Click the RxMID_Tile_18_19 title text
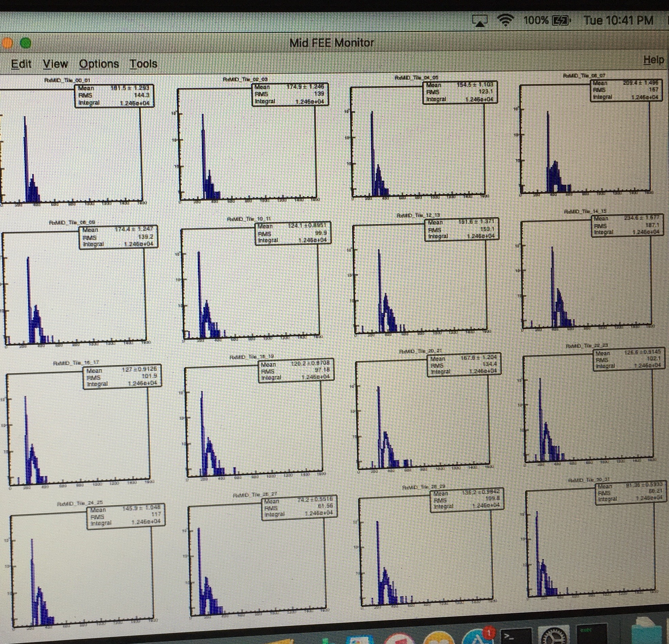 pos(252,357)
